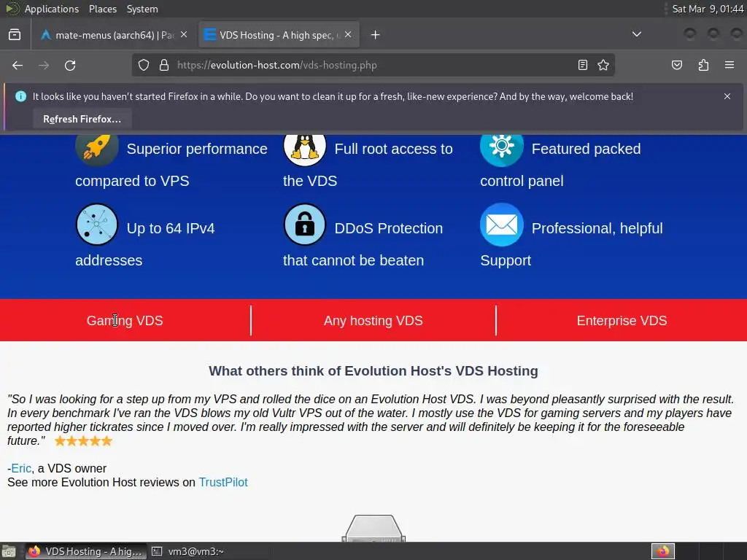
Task: Click the show desktop taskbar icon
Action: coord(8,551)
